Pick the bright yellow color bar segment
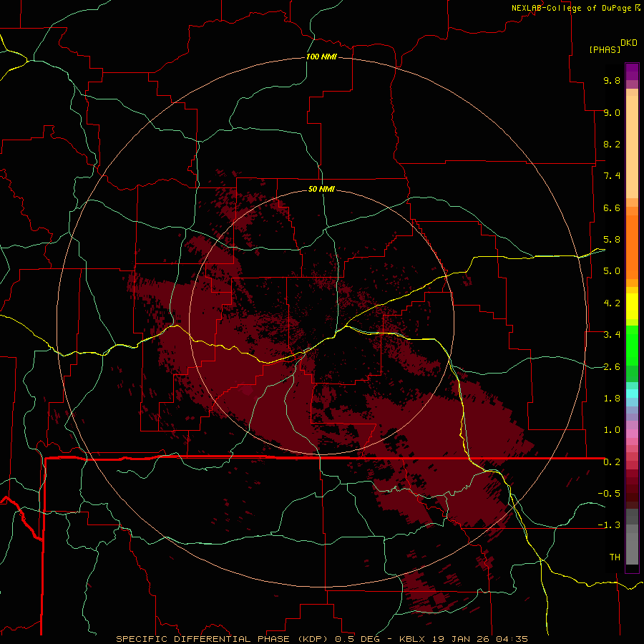The height and width of the screenshot is (644, 644). [632, 306]
